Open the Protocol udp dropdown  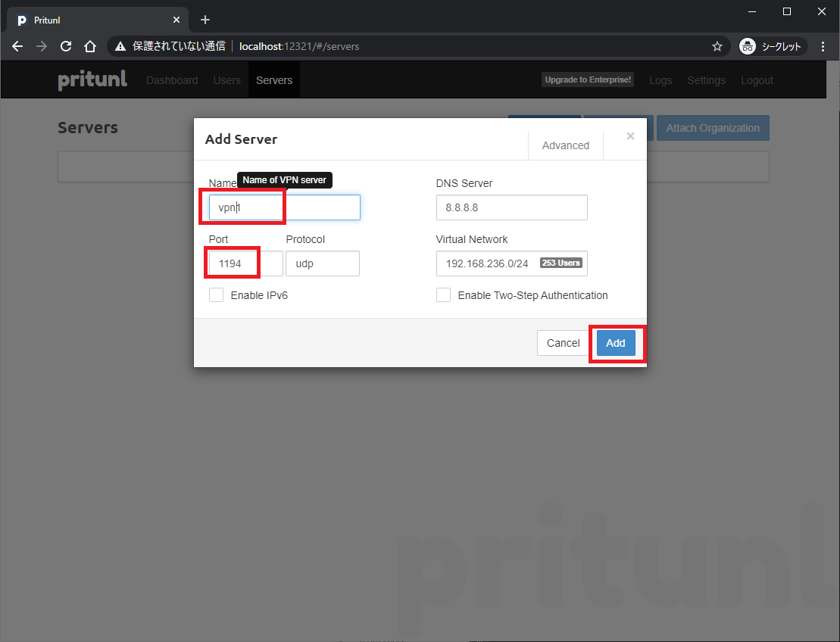click(323, 263)
